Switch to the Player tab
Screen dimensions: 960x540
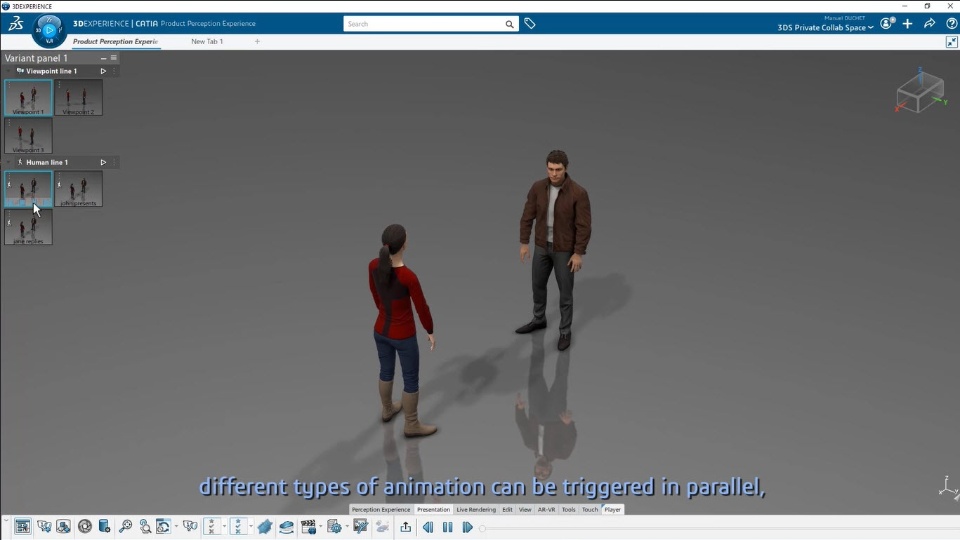612,509
